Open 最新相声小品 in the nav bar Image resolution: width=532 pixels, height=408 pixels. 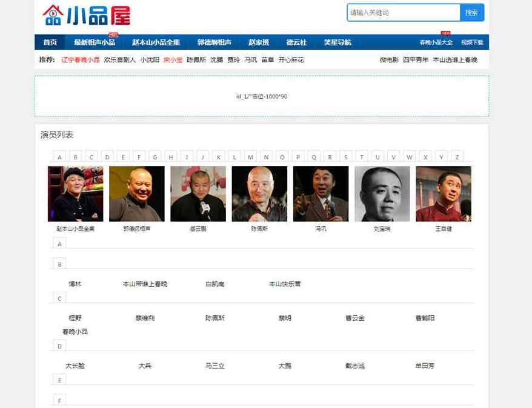point(95,42)
